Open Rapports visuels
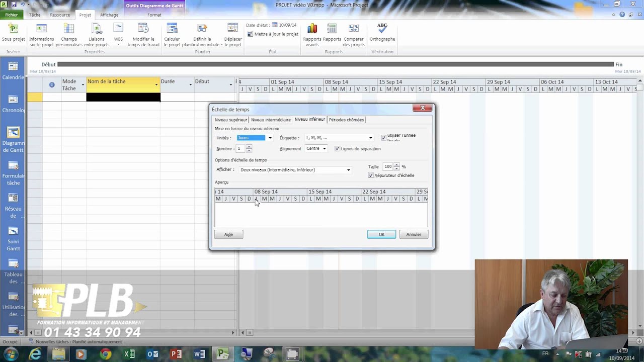 coord(312,35)
